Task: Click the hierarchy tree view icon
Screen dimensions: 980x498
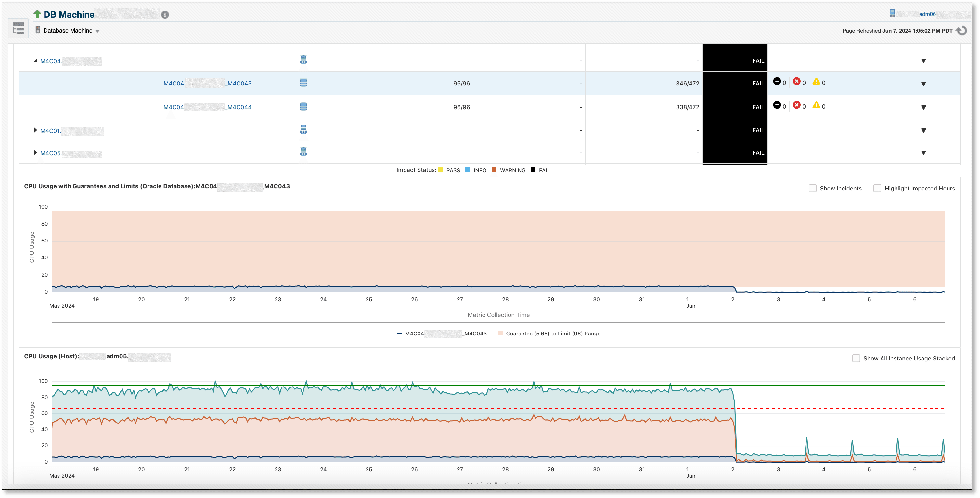Action: point(18,28)
